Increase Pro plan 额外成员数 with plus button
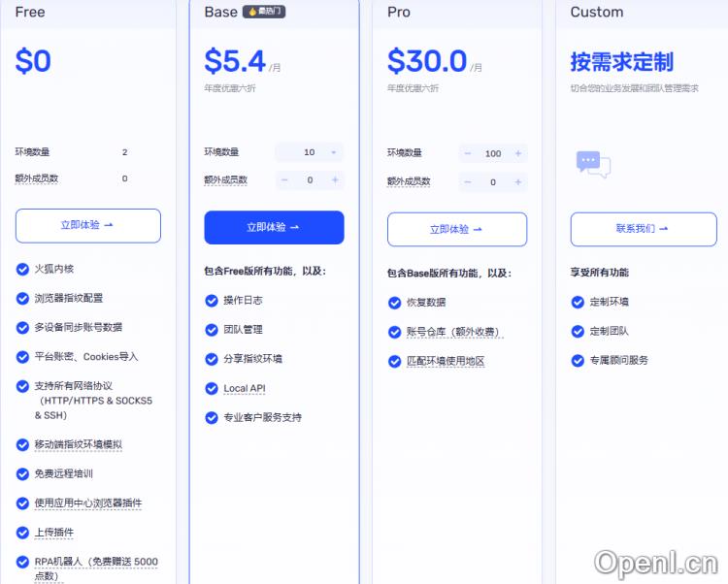The height and width of the screenshot is (584, 728). [518, 181]
